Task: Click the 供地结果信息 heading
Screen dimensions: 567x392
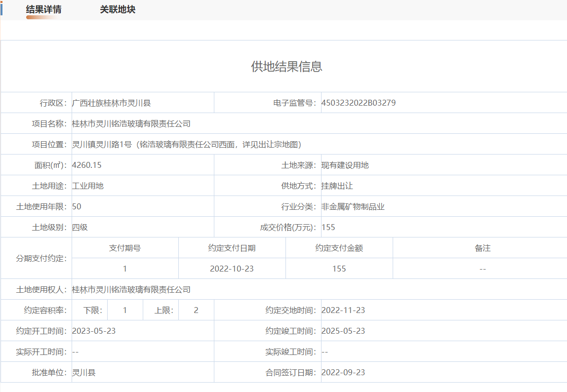Action: click(x=286, y=67)
